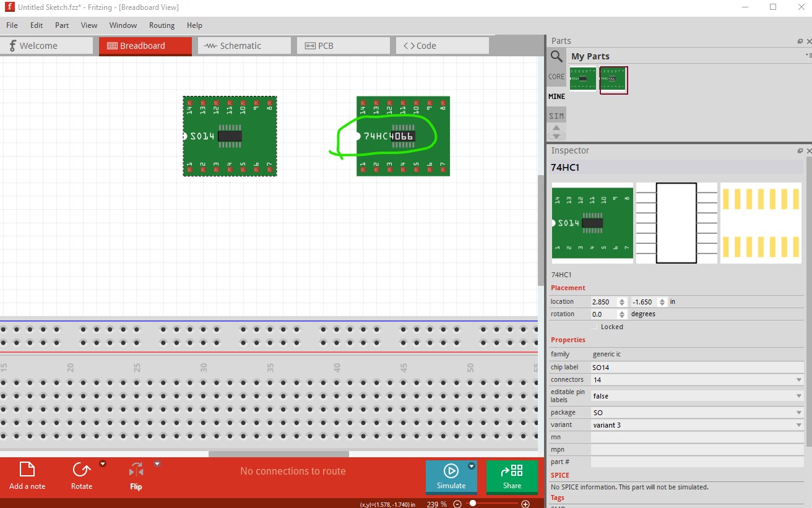Toggle the Locked checkbox
The width and height of the screenshot is (812, 508).
point(595,326)
